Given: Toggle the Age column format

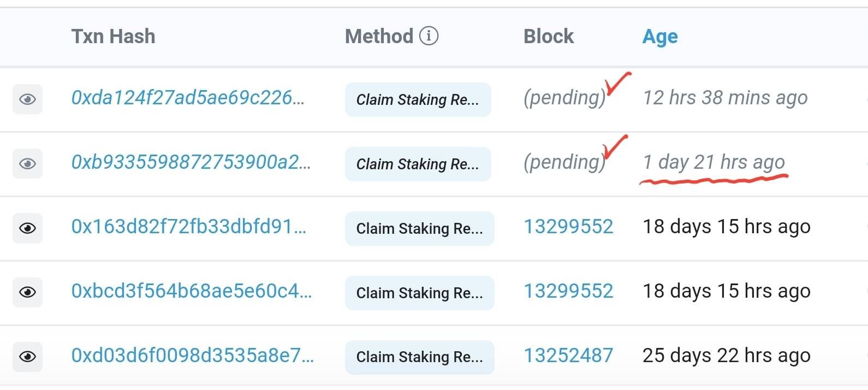Looking at the screenshot, I should pyautogui.click(x=660, y=37).
